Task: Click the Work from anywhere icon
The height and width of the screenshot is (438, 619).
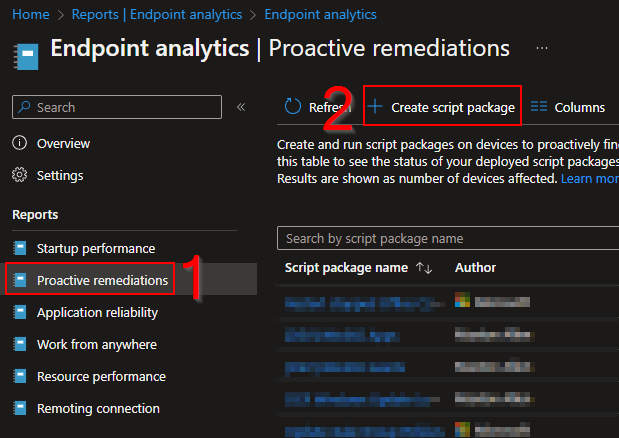Action: [x=20, y=344]
